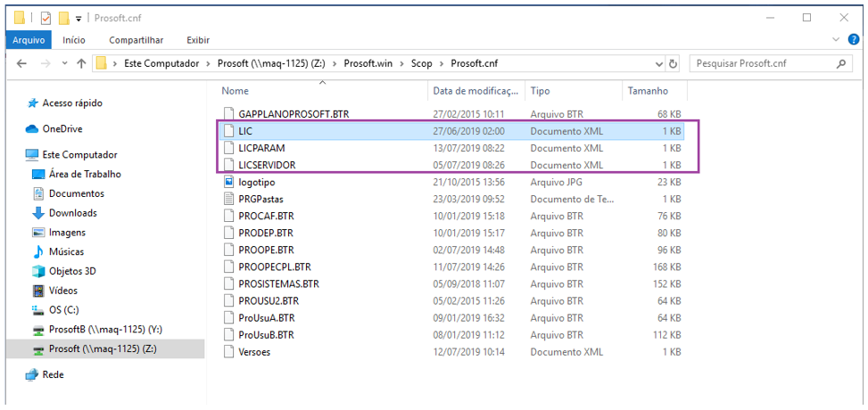Open Documentos in sidebar

point(77,193)
